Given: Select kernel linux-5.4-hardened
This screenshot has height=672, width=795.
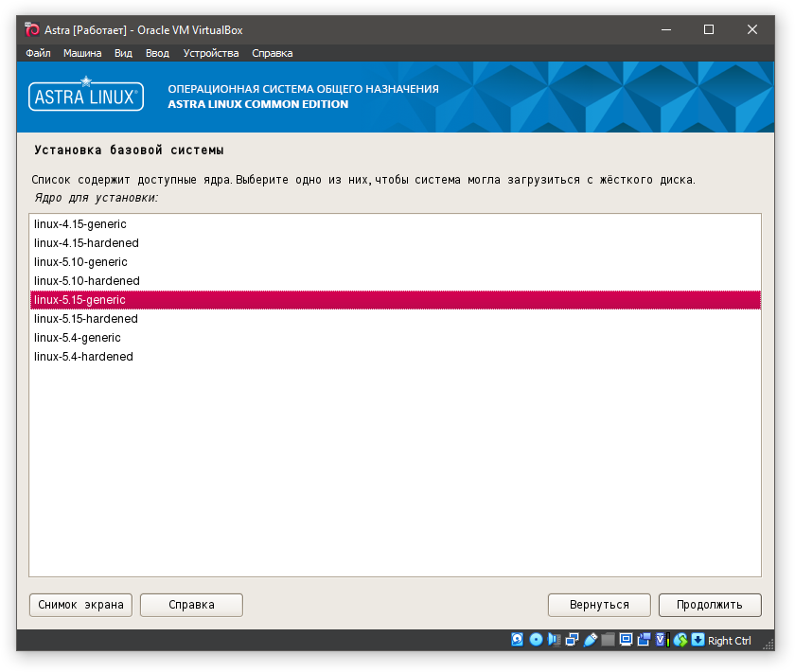Looking at the screenshot, I should pyautogui.click(x=396, y=357).
